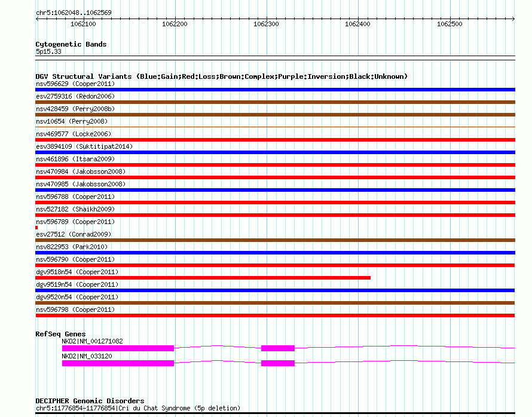Viewport: 532px width, 417px height.
Task: Open the Cytogenetic Bands track heading
Action: coord(71,44)
